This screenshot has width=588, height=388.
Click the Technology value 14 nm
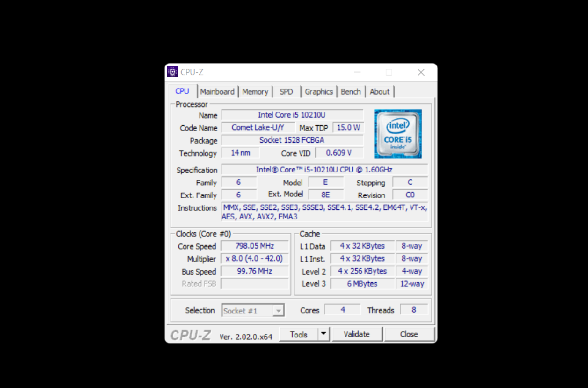pos(240,153)
